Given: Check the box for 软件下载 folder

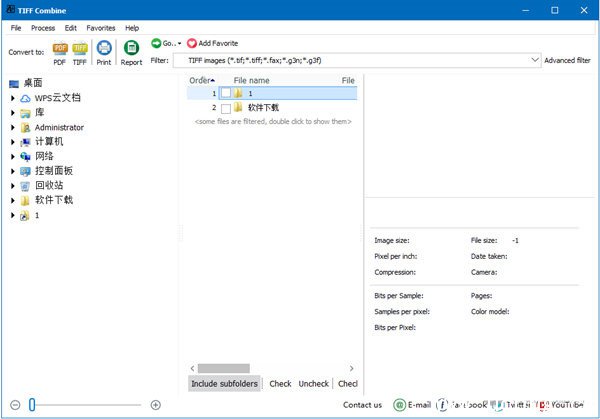Looking at the screenshot, I should click(x=226, y=107).
